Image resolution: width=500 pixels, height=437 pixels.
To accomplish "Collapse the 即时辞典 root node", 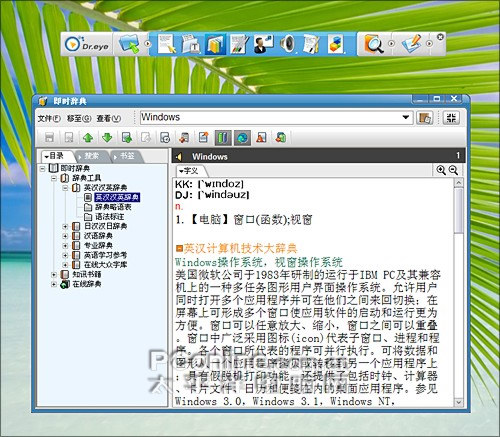I will (x=43, y=169).
